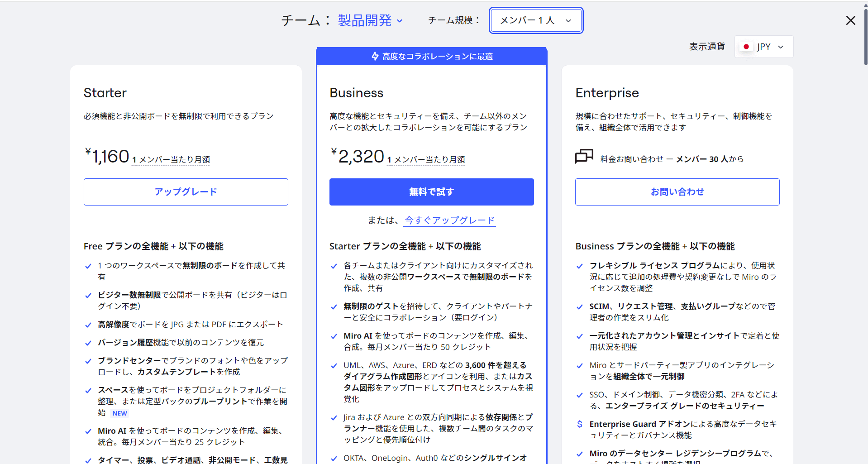The width and height of the screenshot is (868, 464).
Task: Click the Starter plan title
Action: (105, 93)
